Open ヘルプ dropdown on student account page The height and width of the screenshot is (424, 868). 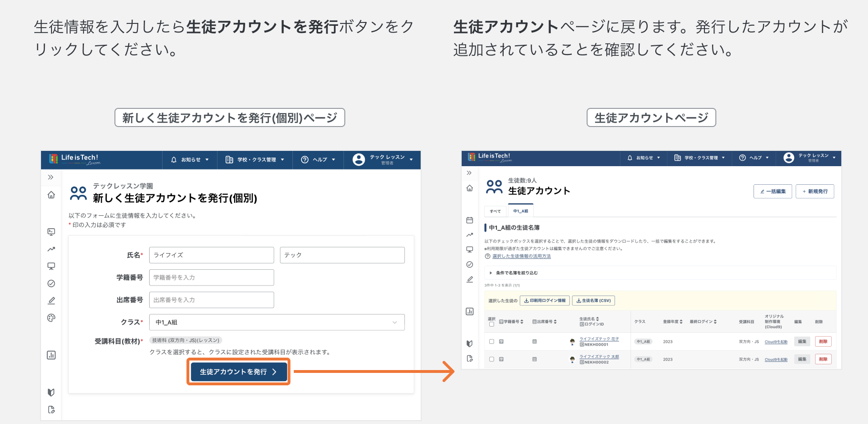[x=754, y=158]
